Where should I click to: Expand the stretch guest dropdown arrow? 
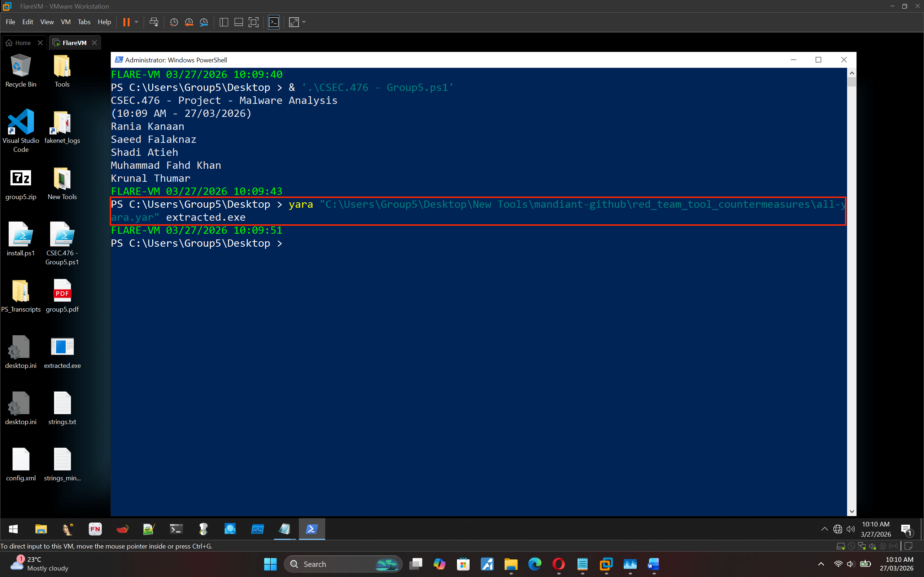point(304,22)
